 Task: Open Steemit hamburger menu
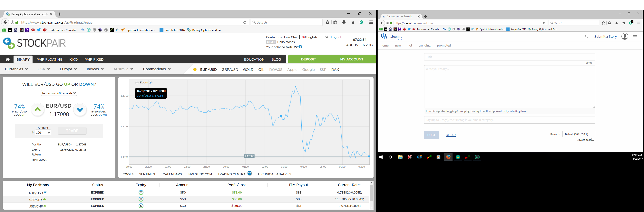(635, 37)
